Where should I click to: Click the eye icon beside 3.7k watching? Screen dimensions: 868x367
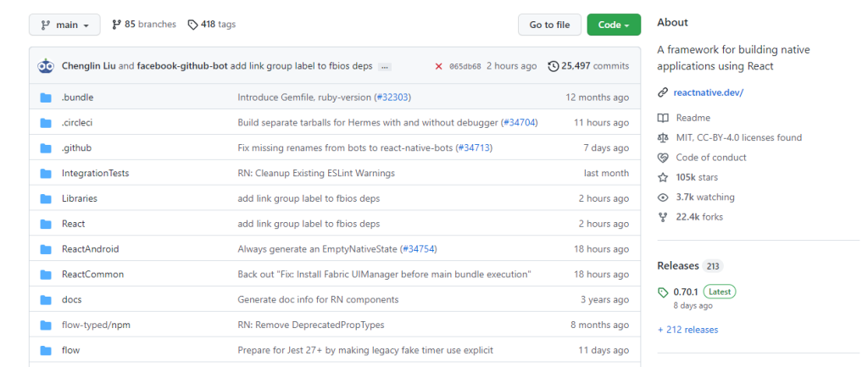(663, 197)
